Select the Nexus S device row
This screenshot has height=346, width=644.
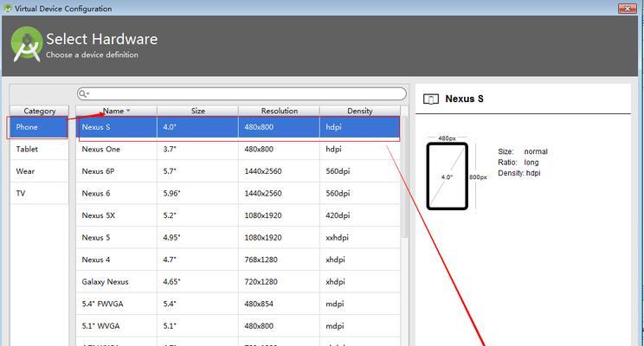click(238, 127)
